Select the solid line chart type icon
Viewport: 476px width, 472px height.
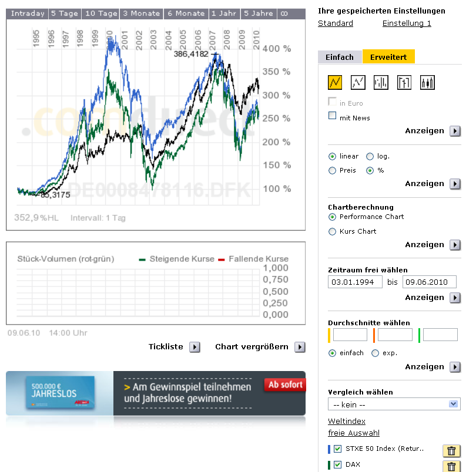click(x=335, y=82)
